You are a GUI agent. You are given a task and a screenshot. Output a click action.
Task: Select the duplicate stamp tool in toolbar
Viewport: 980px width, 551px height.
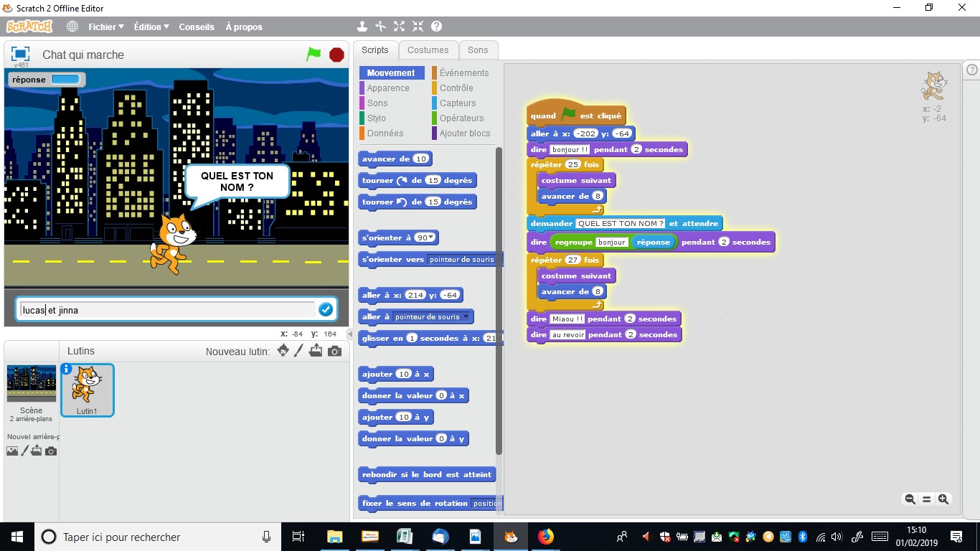[x=362, y=27]
